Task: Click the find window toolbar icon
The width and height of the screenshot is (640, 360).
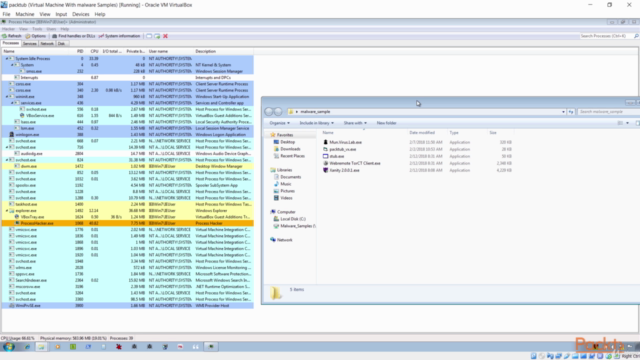Action: point(149,36)
